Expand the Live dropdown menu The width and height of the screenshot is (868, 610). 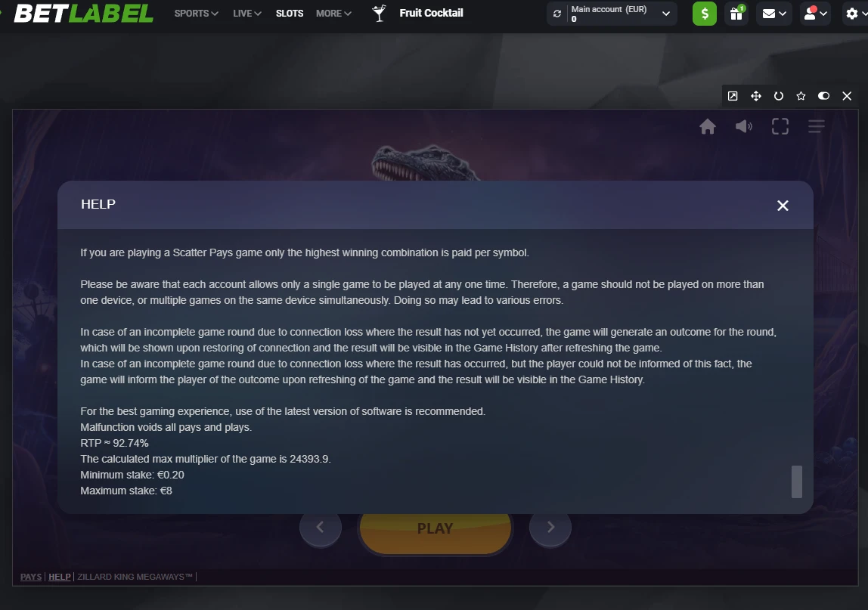pyautogui.click(x=247, y=14)
